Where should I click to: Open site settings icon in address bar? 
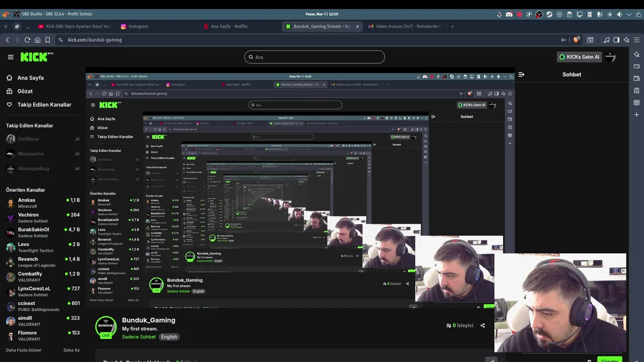[60, 40]
